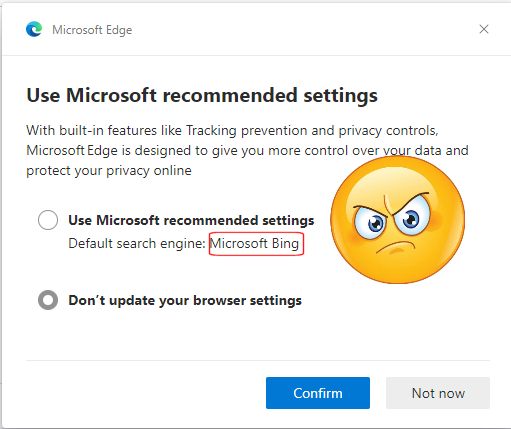
Task: Click the bold Use Microsoft recommended settings option label
Action: [191, 220]
